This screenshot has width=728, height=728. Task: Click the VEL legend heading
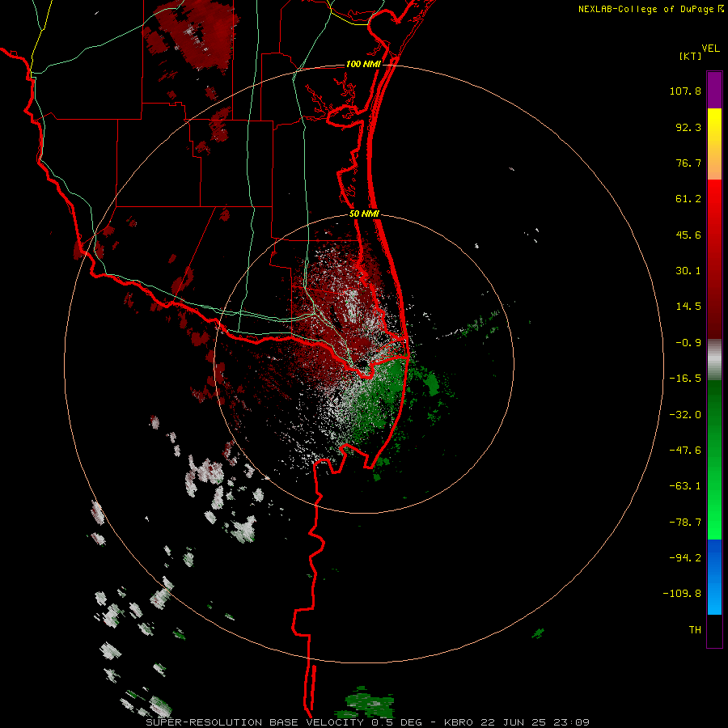click(710, 49)
